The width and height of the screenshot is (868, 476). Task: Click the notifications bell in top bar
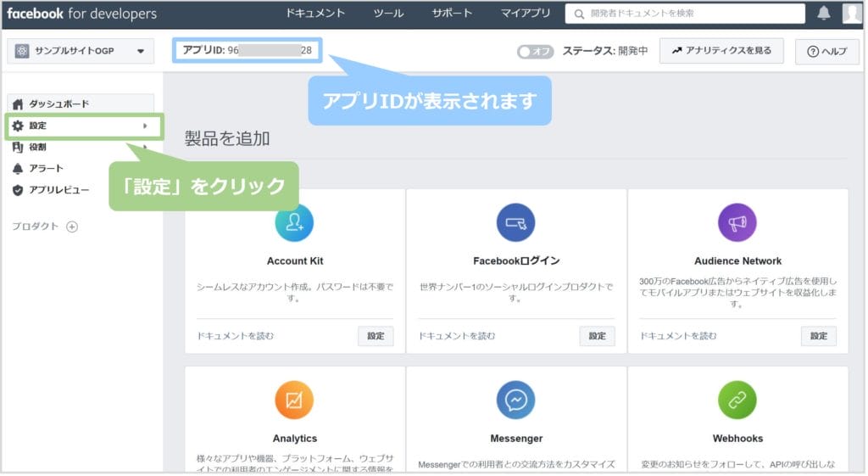[825, 13]
